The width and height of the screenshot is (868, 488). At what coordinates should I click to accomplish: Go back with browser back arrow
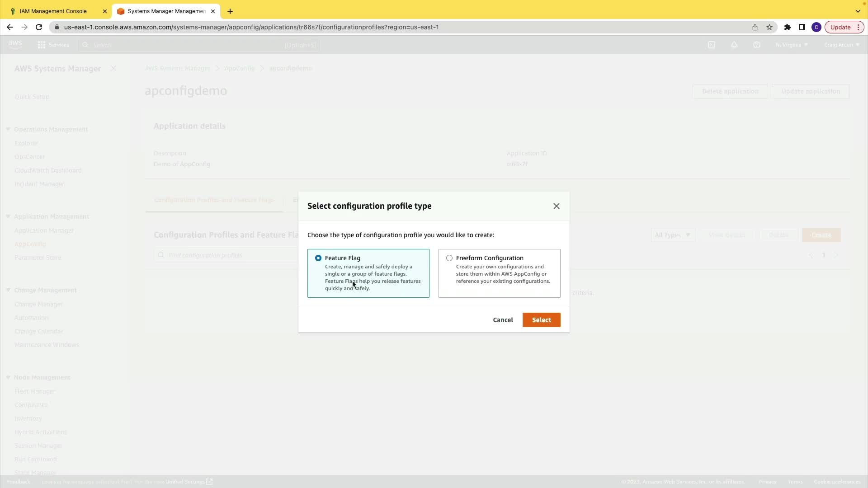pyautogui.click(x=10, y=27)
